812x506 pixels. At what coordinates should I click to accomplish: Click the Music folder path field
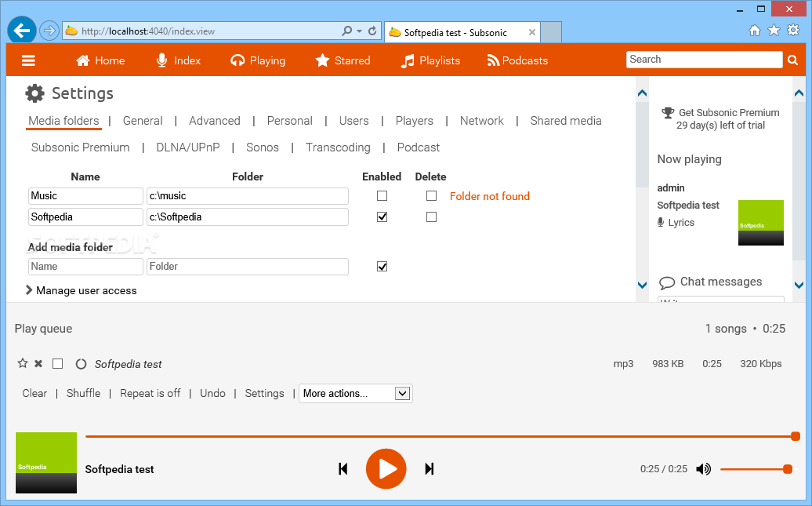pyautogui.click(x=248, y=196)
